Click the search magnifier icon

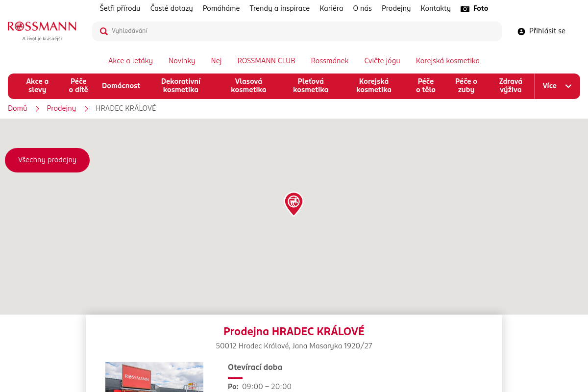(x=104, y=31)
